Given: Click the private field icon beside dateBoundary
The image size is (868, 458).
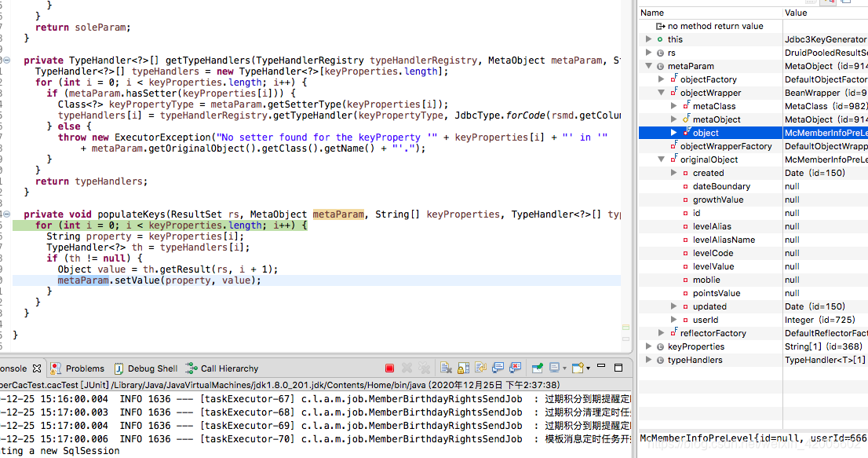Looking at the screenshot, I should pos(685,187).
